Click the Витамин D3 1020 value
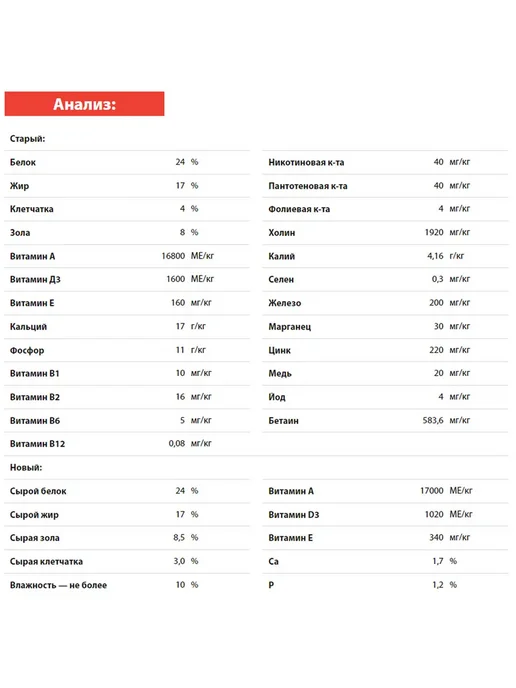 (x=434, y=514)
